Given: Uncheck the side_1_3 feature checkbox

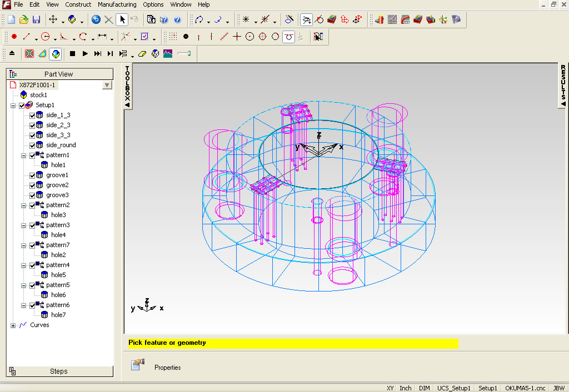Looking at the screenshot, I should point(32,115).
